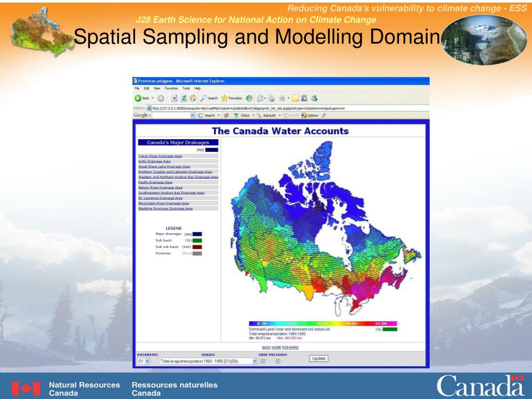
Task: Click the Canada evapotranspiration map image
Action: pyautogui.click(x=326, y=229)
